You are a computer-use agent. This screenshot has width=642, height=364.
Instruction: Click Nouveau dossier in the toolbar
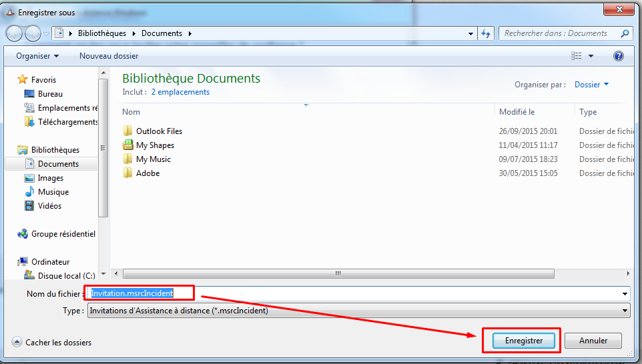[x=109, y=56]
